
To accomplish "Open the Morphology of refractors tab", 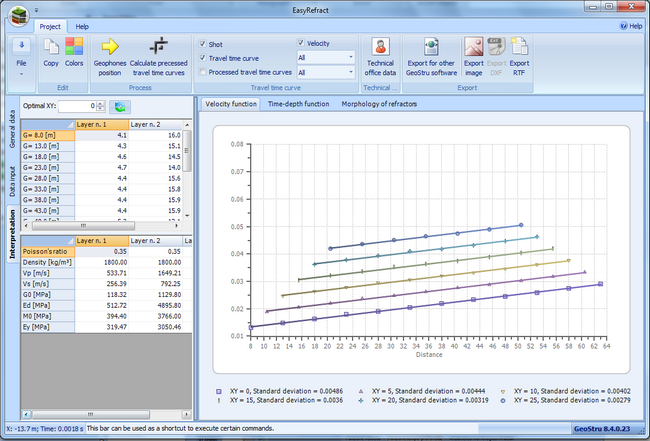I will [x=379, y=103].
